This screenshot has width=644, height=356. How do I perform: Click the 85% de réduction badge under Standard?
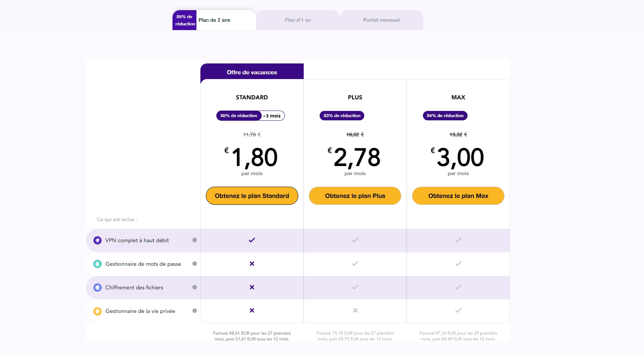pyautogui.click(x=239, y=116)
